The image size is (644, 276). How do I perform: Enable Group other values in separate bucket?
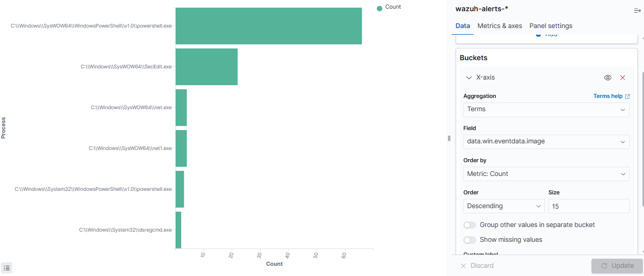coord(469,225)
